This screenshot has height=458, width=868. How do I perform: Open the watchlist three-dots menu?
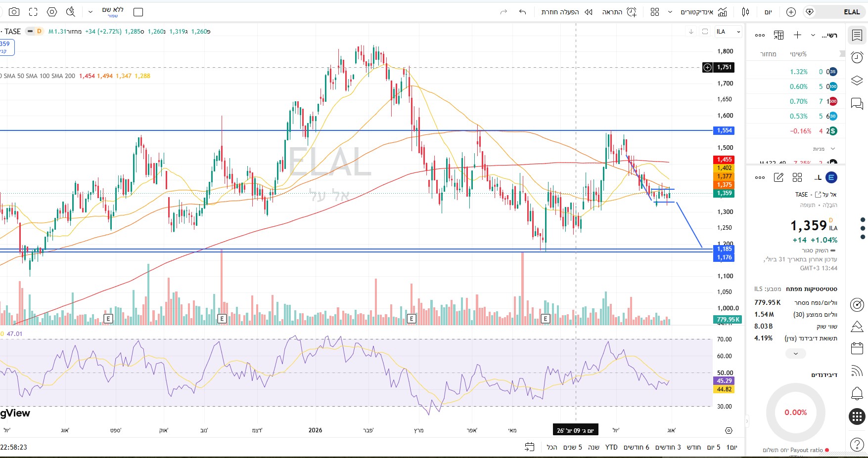(760, 35)
